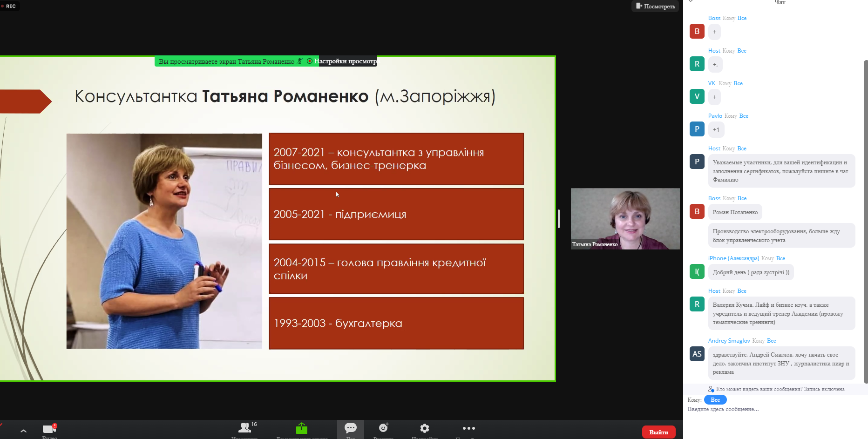Select the Все recipient dropdown in chat

tap(715, 400)
